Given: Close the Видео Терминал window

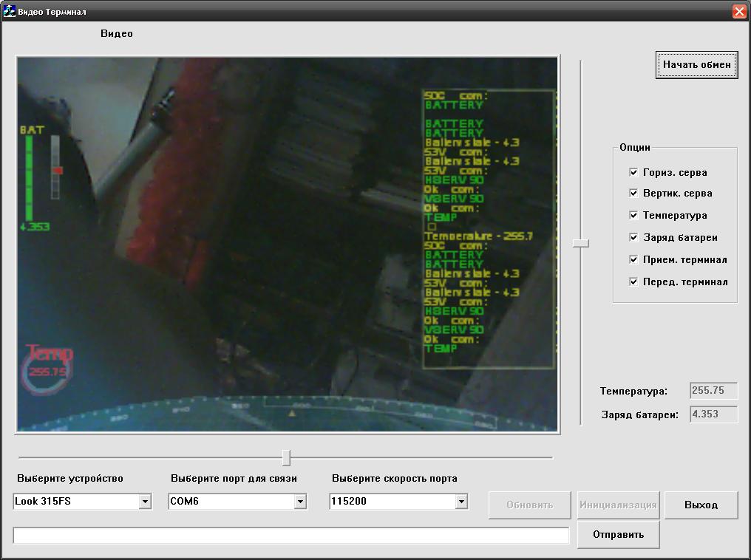Looking at the screenshot, I should pyautogui.click(x=738, y=11).
